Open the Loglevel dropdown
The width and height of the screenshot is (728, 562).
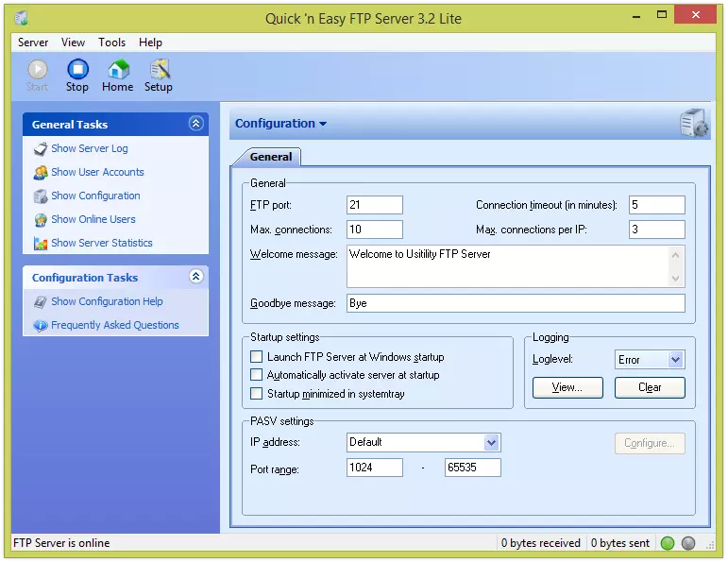[675, 360]
